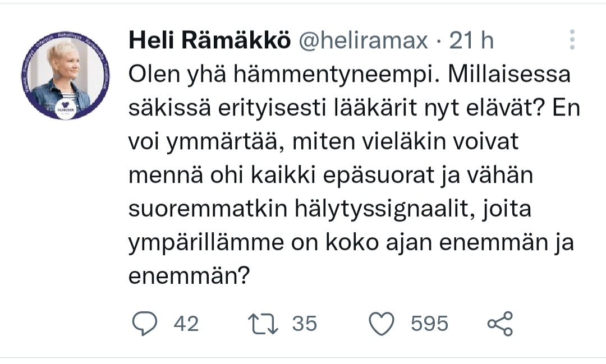606x364 pixels.
Task: Click the tweet line starting "säkissä erityisesti"
Action: 350,108
